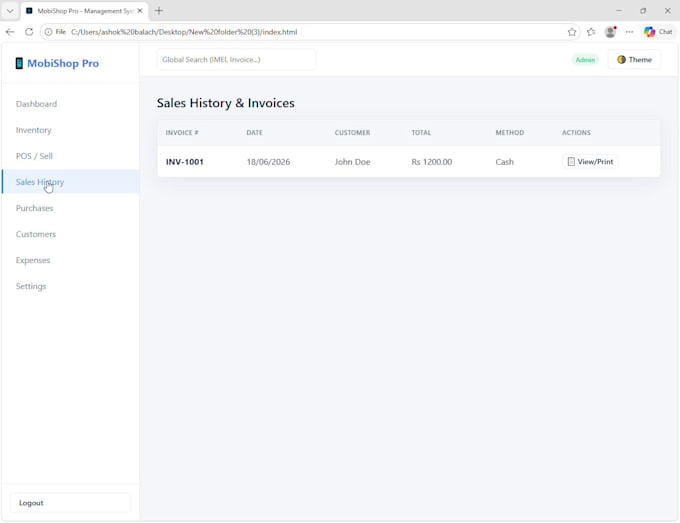This screenshot has height=523, width=680.
Task: Open the Purchases section
Action: [x=34, y=208]
